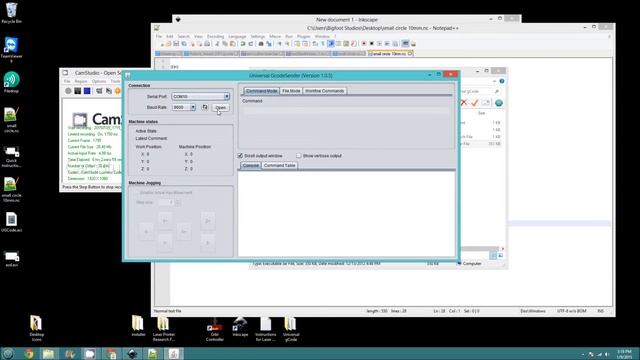Click Notepad++ Save toolbar icon
This screenshot has height=360, width=640.
pyautogui.click(x=176, y=44)
